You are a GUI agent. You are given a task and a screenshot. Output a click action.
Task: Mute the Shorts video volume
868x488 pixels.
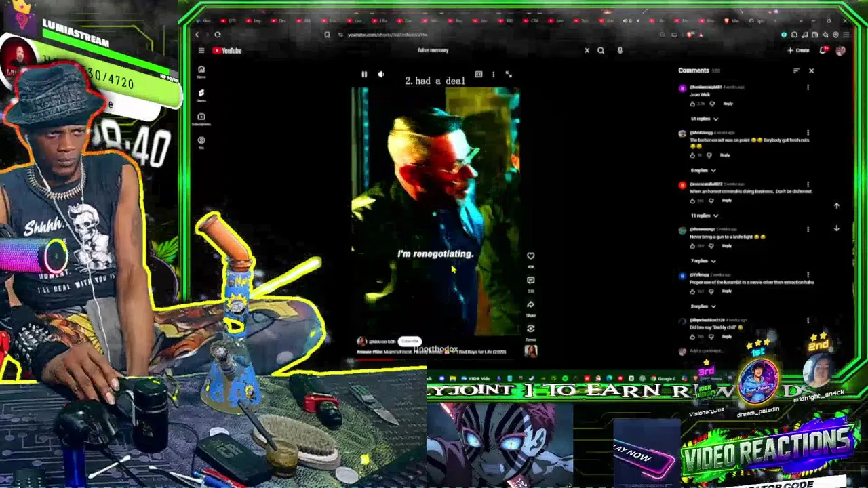tap(381, 75)
